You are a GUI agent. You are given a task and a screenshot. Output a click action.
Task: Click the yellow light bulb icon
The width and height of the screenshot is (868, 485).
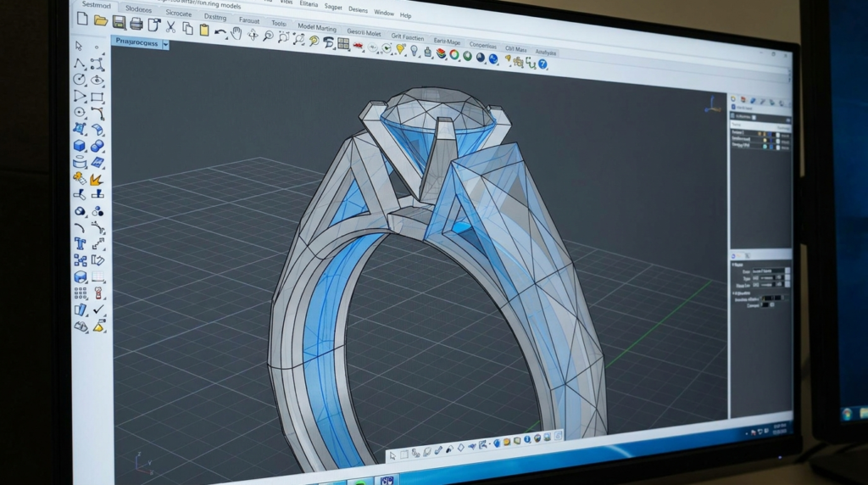pyautogui.click(x=400, y=50)
